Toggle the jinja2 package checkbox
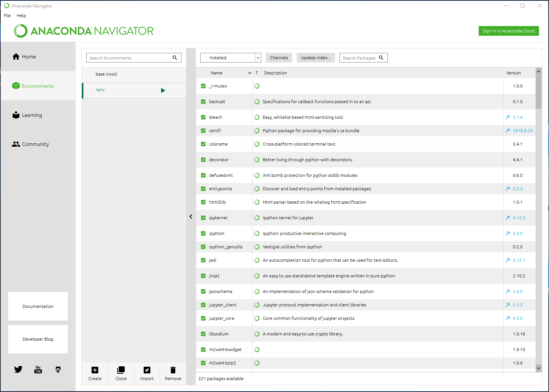549x392 pixels. pyautogui.click(x=203, y=276)
